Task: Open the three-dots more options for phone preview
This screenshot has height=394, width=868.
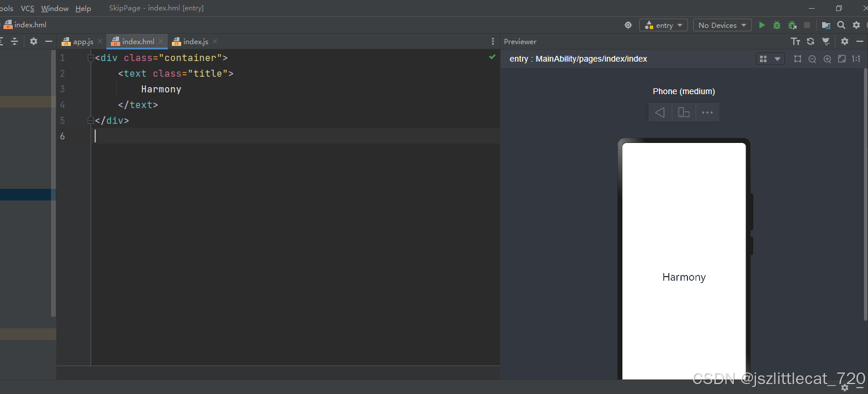Action: pyautogui.click(x=707, y=112)
